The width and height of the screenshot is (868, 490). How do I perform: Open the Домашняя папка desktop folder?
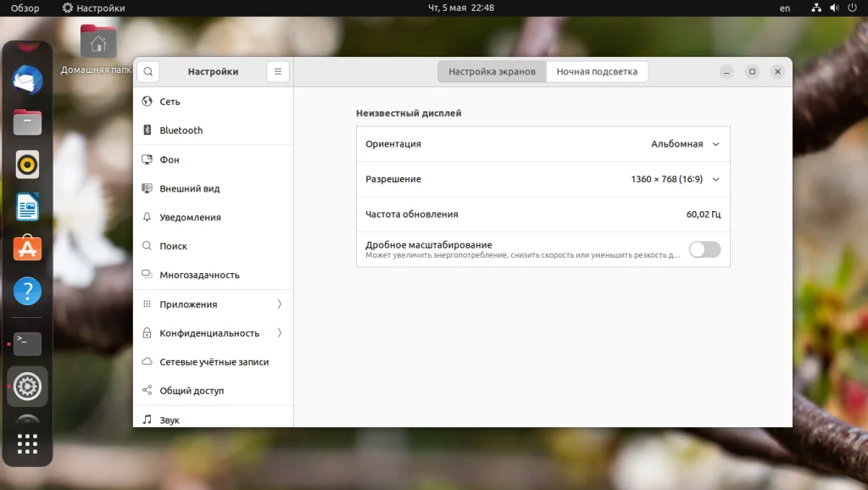coord(97,42)
